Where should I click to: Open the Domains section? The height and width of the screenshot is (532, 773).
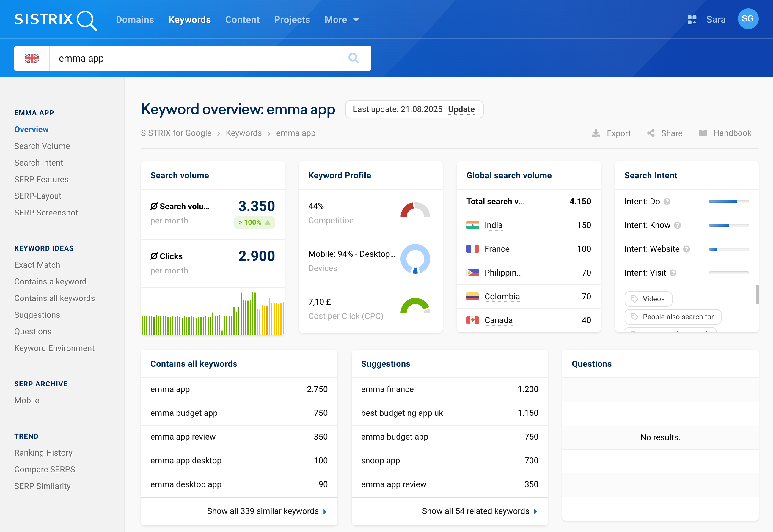(x=135, y=20)
